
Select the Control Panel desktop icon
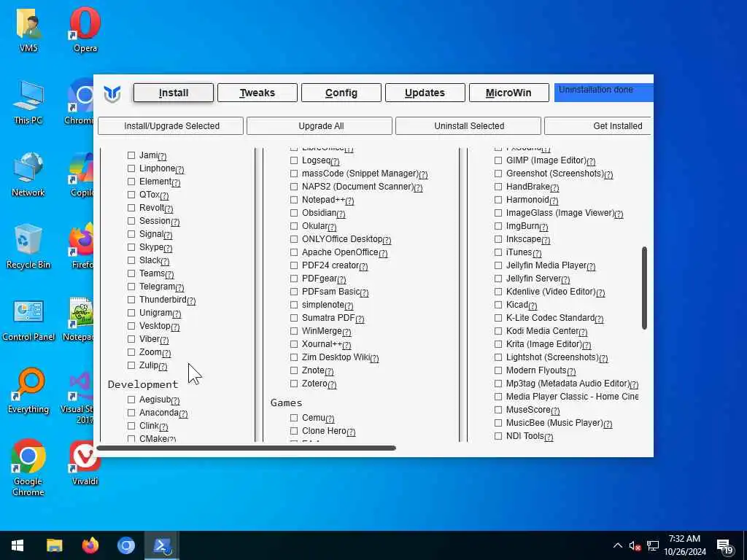(x=28, y=319)
